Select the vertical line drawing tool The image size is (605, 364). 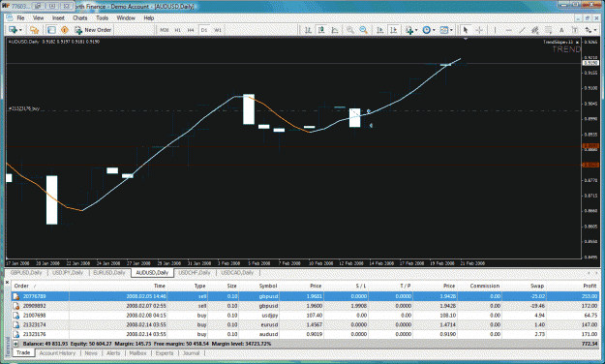pyautogui.click(x=495, y=30)
